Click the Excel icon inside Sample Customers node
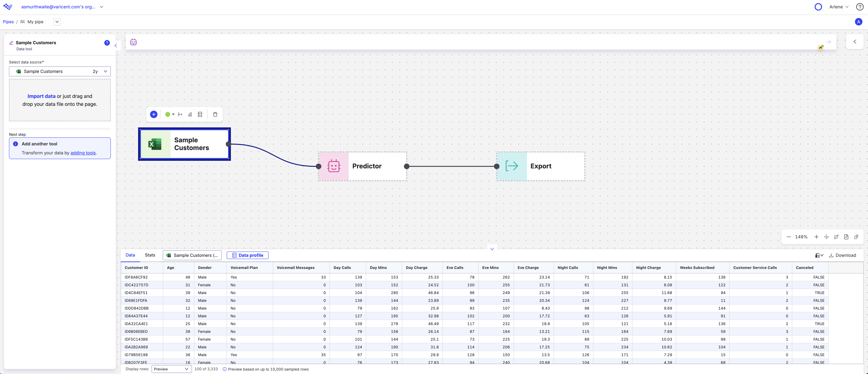 [x=155, y=144]
